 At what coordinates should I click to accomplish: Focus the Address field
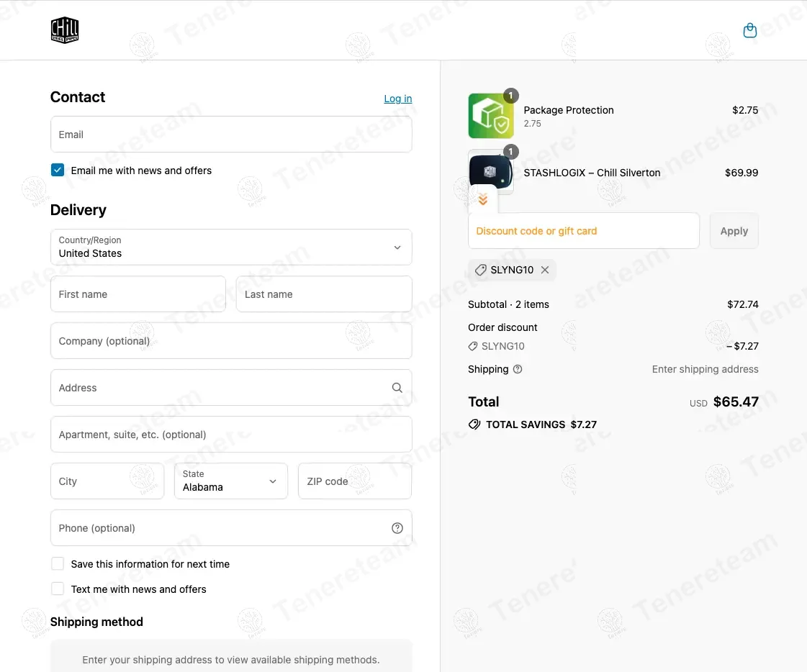click(x=231, y=388)
